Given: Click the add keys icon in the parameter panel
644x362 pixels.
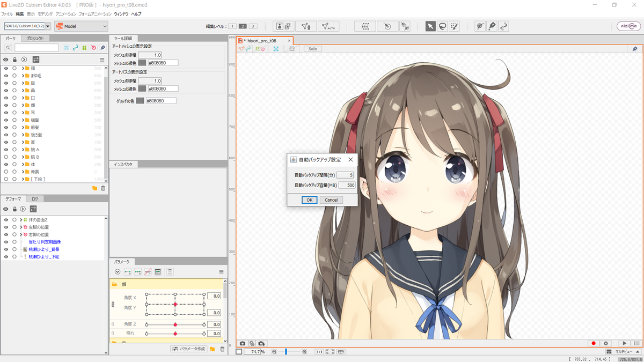Looking at the screenshot, I should (128, 272).
